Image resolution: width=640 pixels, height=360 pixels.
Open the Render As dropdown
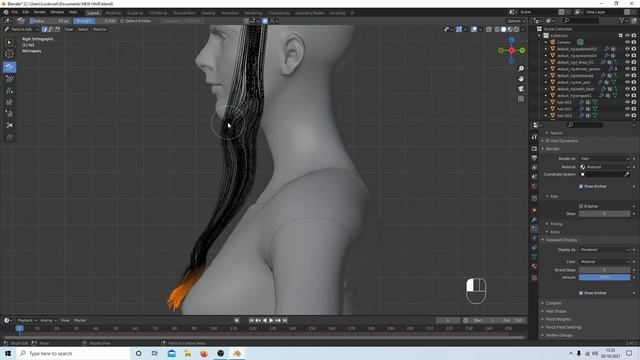pyautogui.click(x=604, y=158)
